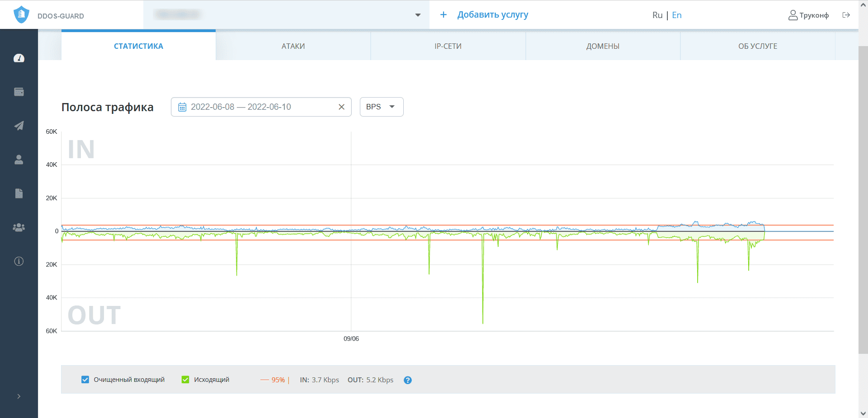Toggle Очищенный входящий checkbox

coord(85,380)
